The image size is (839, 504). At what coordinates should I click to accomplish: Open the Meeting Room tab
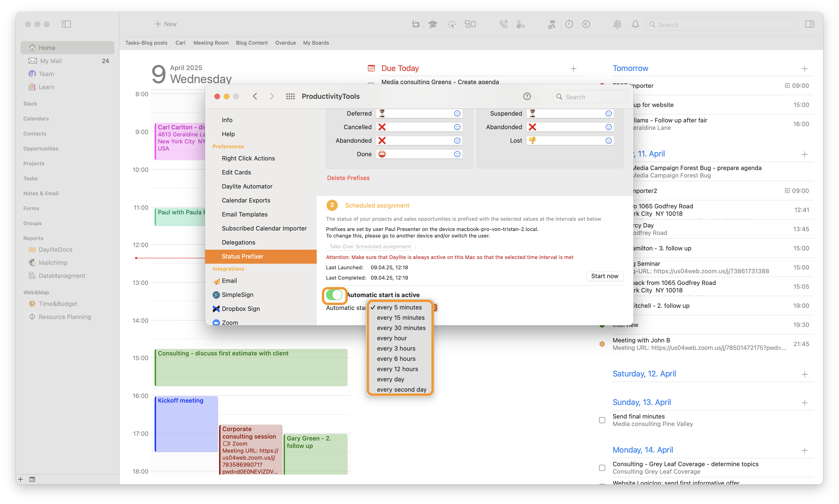pyautogui.click(x=211, y=43)
